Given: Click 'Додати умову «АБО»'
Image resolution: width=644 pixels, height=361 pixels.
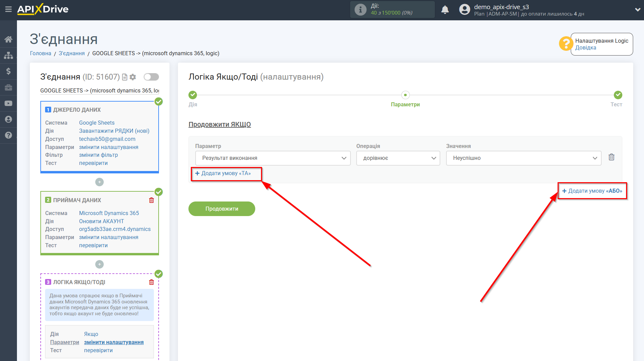Looking at the screenshot, I should tap(592, 191).
